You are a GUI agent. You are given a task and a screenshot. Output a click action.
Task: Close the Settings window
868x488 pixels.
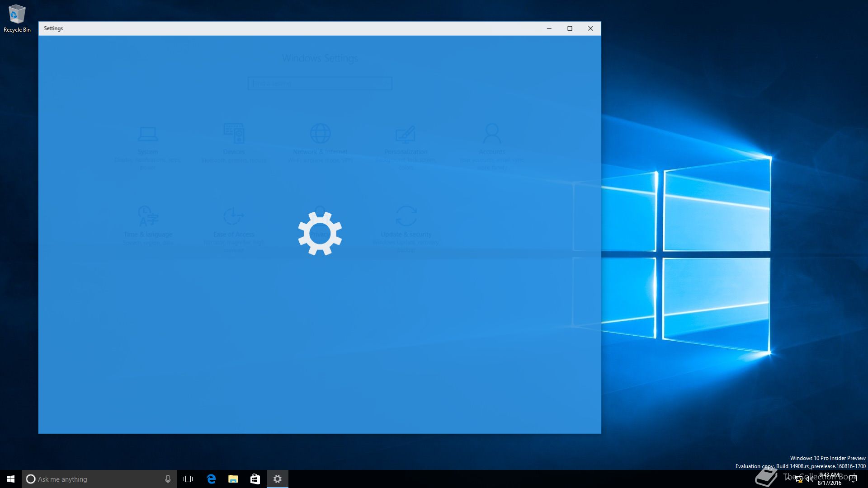click(x=590, y=28)
